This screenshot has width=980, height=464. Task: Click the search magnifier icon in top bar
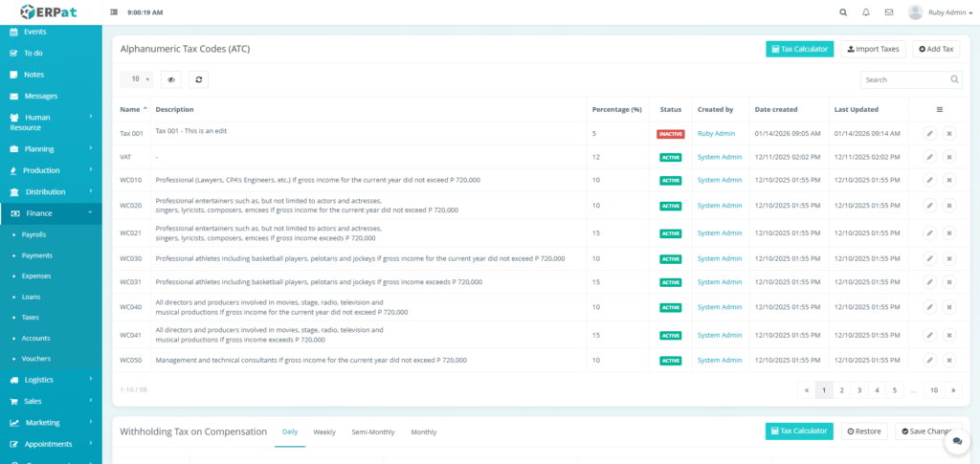842,12
